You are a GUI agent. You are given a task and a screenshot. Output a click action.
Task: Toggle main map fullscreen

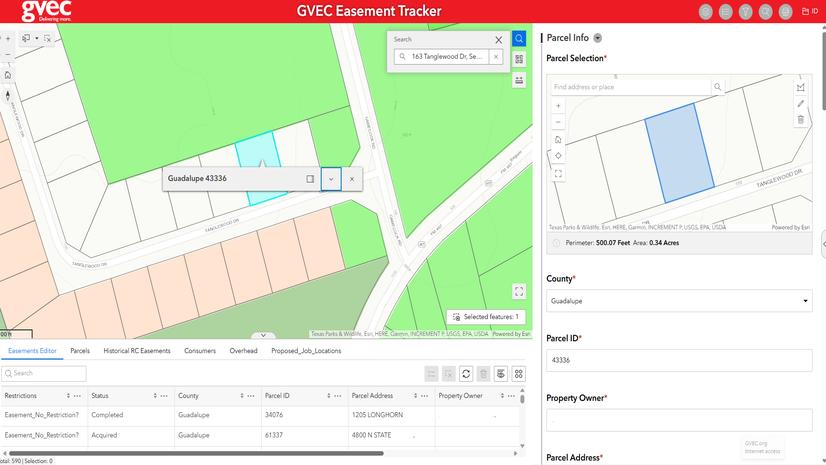coord(519,291)
